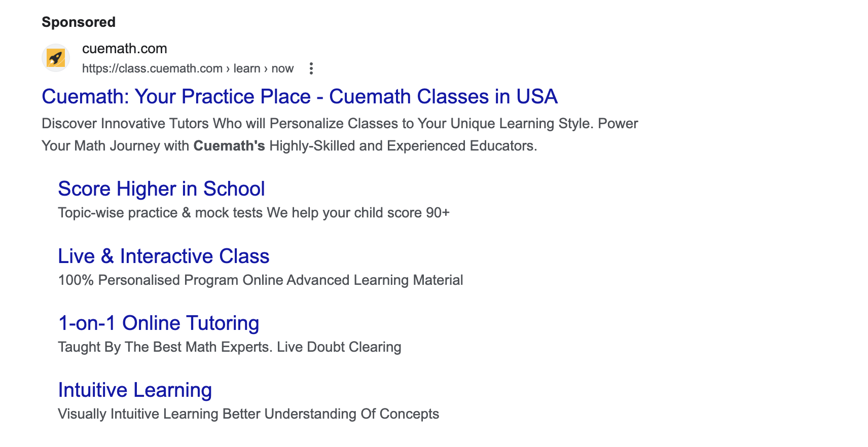Click the https://class.cuemath.com breadcrumb URL
Viewport: 868px width, 447px height.
click(x=152, y=68)
